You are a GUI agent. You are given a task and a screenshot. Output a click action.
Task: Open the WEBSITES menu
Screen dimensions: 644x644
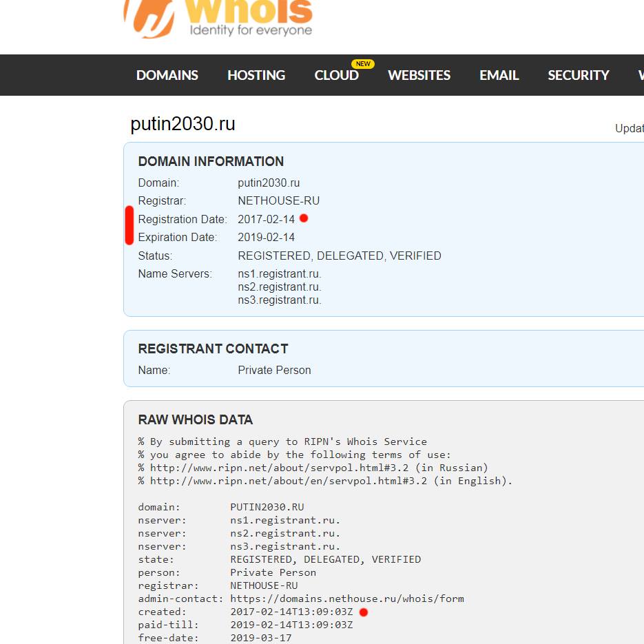[x=419, y=75]
